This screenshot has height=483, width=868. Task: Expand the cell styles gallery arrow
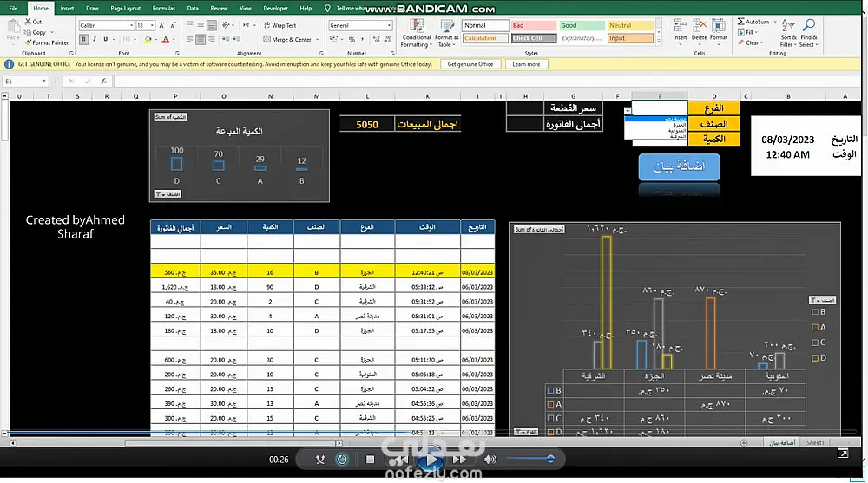point(659,42)
